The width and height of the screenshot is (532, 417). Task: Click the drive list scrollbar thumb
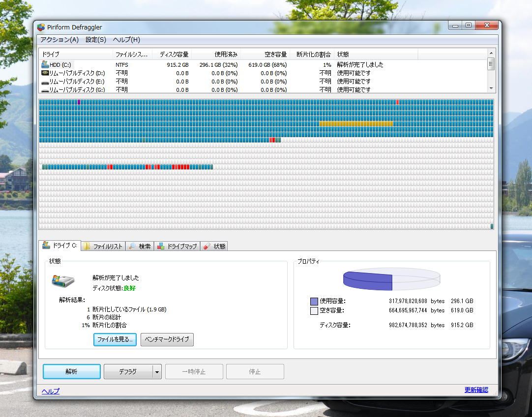[491, 64]
